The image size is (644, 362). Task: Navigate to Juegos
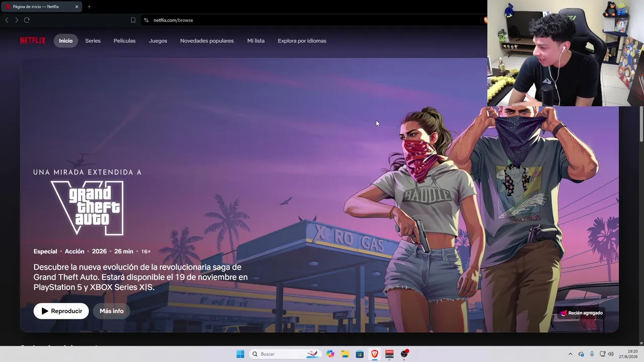click(x=158, y=41)
